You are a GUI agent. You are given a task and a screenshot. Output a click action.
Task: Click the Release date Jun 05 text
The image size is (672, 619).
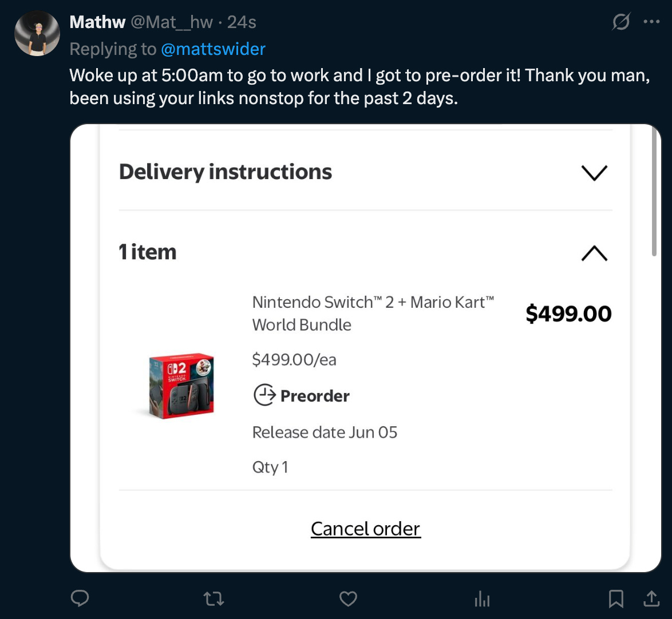click(325, 432)
